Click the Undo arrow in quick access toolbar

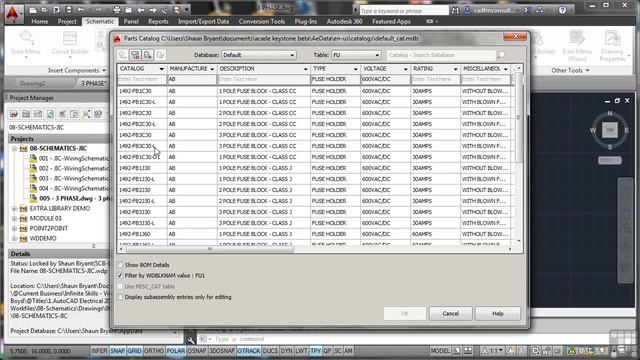pyautogui.click(x=81, y=10)
